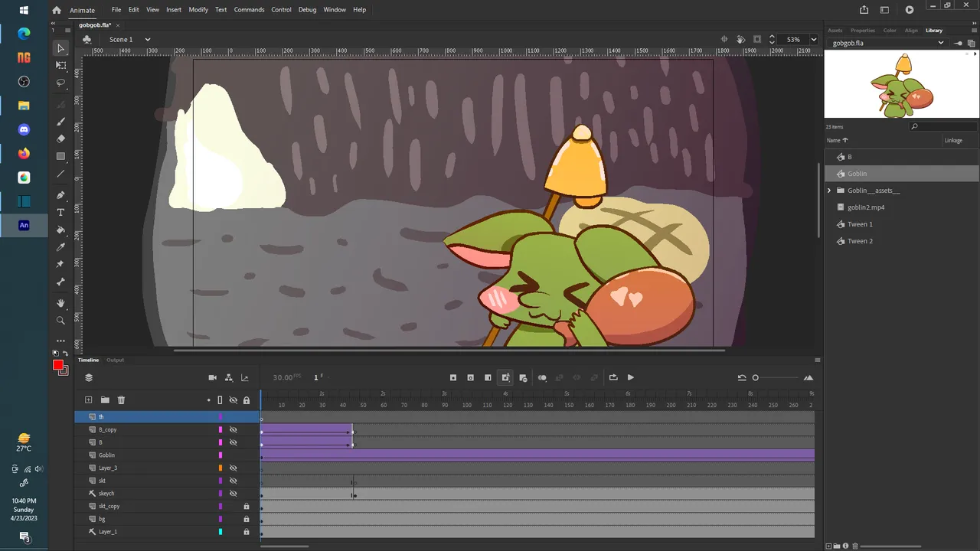Expand the Goblin__assets__ folder
980x551 pixels.
tap(829, 191)
